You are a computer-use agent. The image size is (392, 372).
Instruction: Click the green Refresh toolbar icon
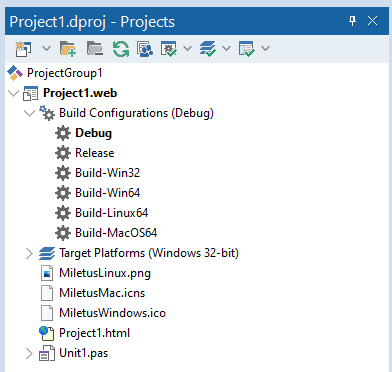(x=120, y=49)
